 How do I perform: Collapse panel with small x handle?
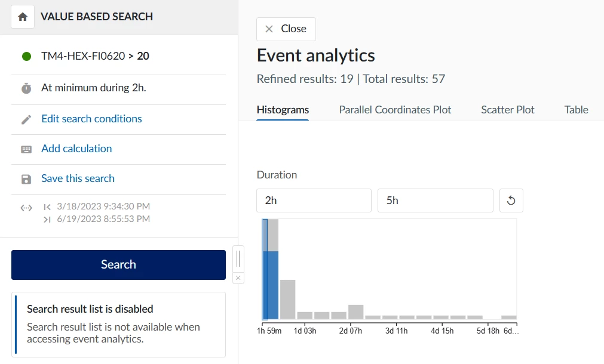point(238,278)
